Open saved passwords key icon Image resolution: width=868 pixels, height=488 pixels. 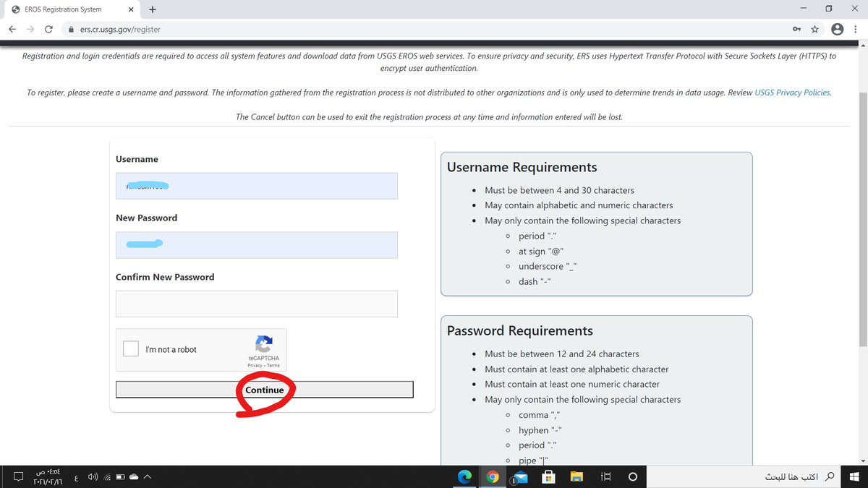tap(796, 30)
